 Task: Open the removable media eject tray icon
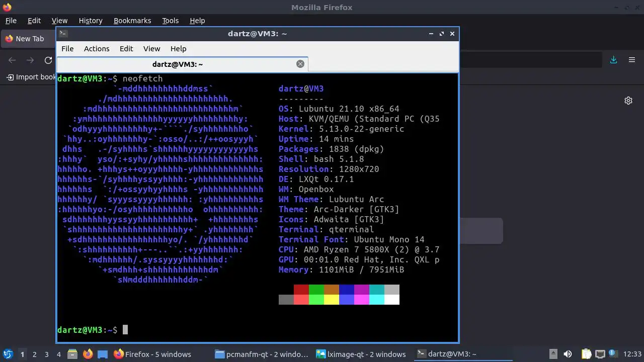(x=553, y=354)
